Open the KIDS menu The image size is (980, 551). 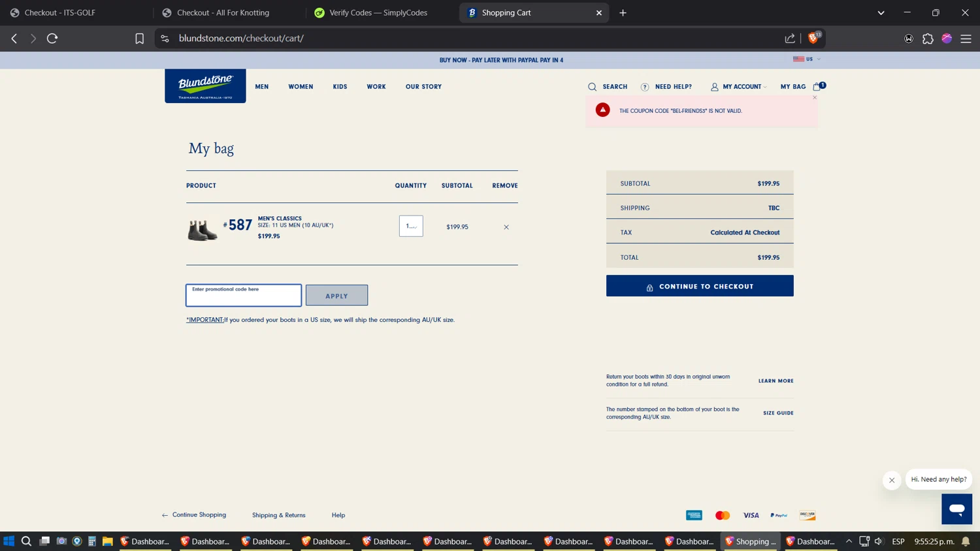pyautogui.click(x=340, y=87)
